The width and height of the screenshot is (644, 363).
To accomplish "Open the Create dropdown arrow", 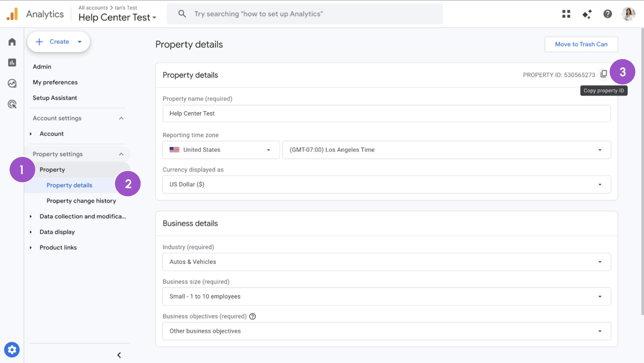I will pos(80,42).
